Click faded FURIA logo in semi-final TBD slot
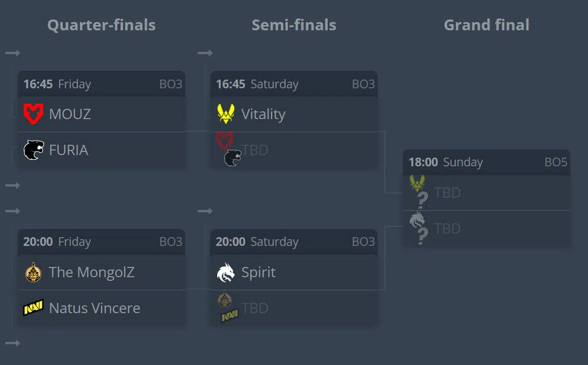Screen dimensions: 588x365 point(233,158)
